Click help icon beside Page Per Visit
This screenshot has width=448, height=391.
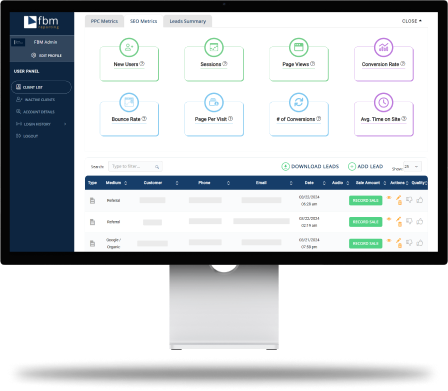click(230, 119)
